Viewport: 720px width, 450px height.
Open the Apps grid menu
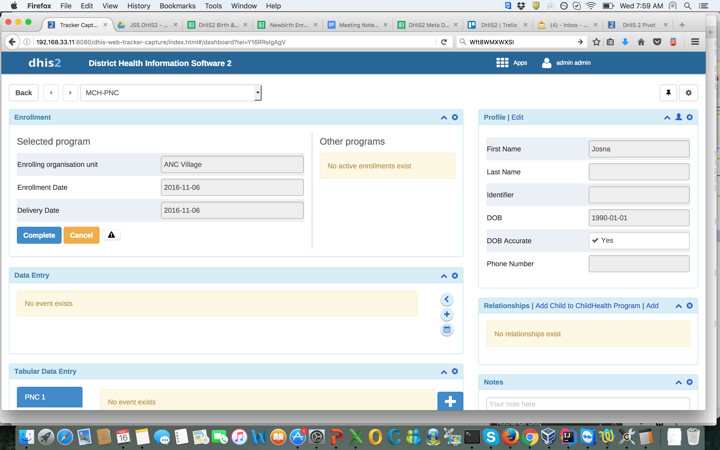click(x=511, y=63)
